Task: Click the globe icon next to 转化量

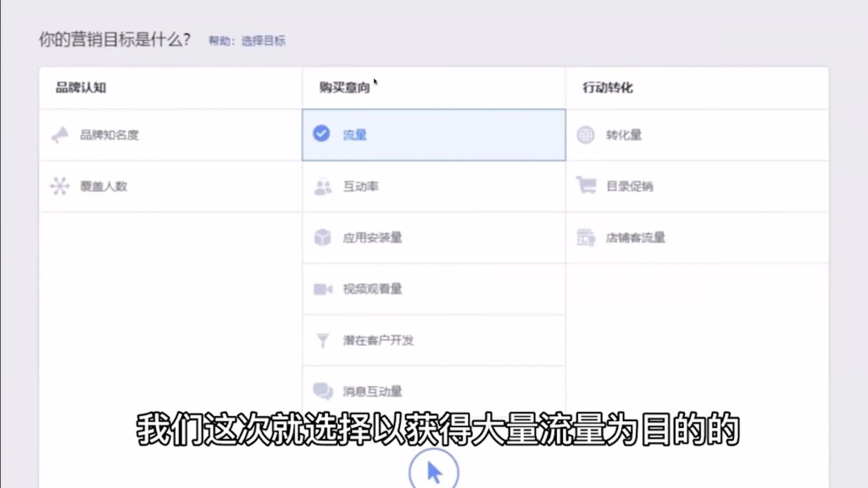Action: (586, 134)
